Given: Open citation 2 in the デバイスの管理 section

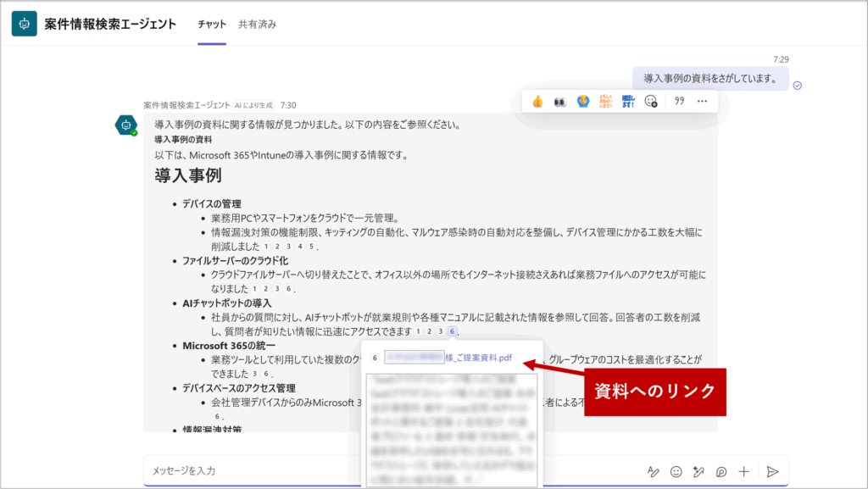Looking at the screenshot, I should point(277,247).
